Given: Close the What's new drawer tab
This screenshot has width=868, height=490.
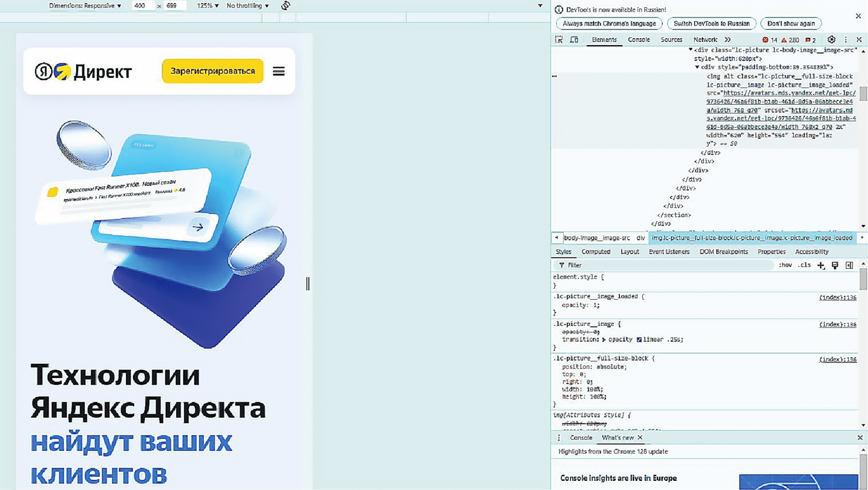Looking at the screenshot, I should tap(640, 438).
